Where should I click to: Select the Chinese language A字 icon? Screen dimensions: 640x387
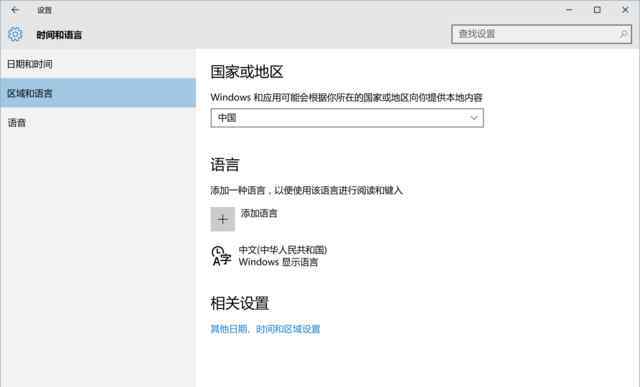click(x=221, y=256)
